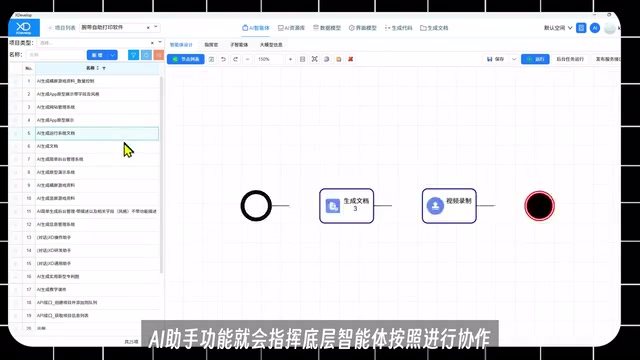Zoom out with the minus icon
The image size is (640, 360).
coord(248,59)
